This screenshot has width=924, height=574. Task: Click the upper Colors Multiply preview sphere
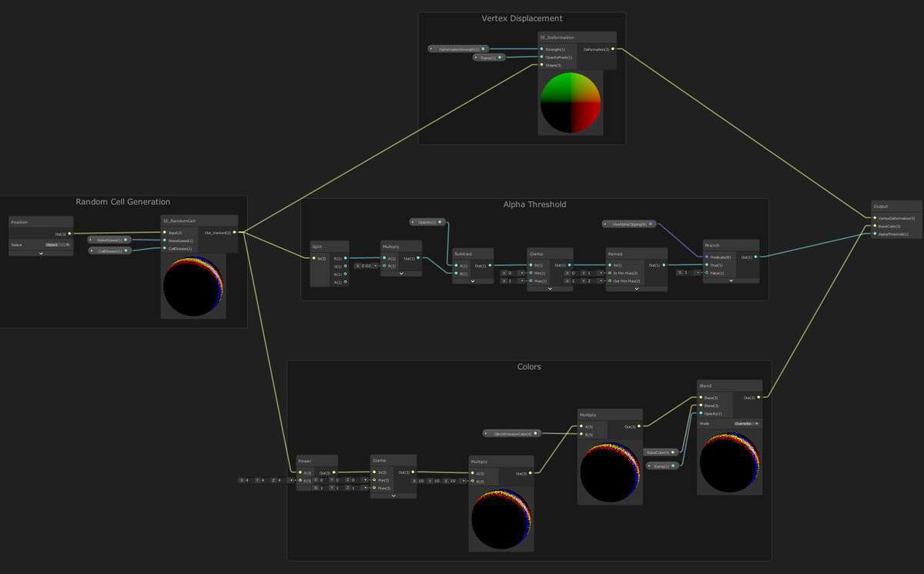pos(610,472)
